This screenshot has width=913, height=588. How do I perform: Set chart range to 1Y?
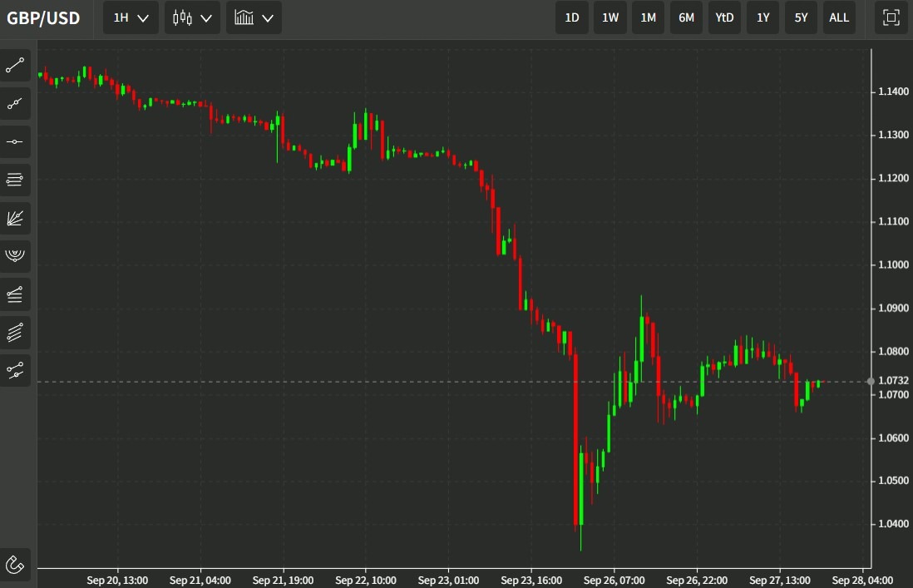(762, 17)
